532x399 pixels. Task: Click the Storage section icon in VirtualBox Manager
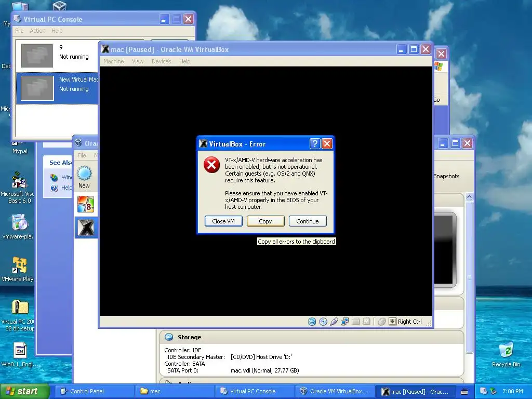coord(169,337)
